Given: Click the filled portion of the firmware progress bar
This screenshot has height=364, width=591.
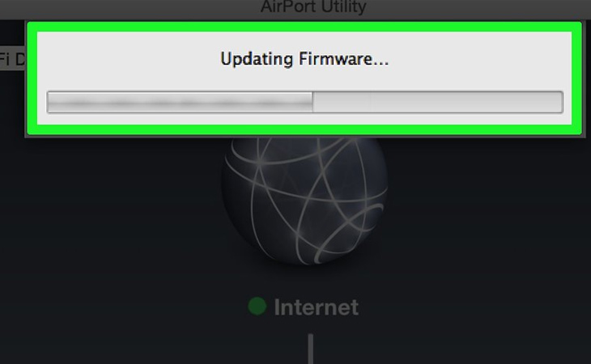Looking at the screenshot, I should tap(180, 102).
